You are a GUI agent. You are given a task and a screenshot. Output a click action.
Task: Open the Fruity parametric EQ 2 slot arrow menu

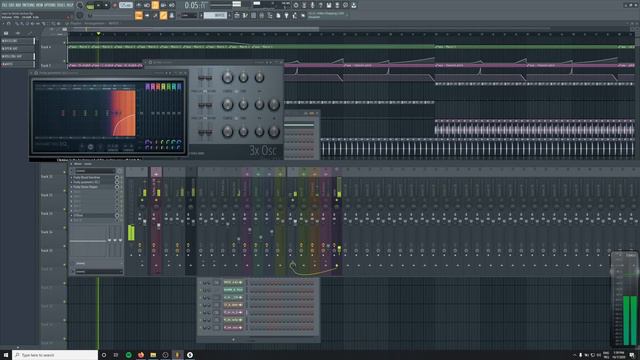tap(72, 182)
